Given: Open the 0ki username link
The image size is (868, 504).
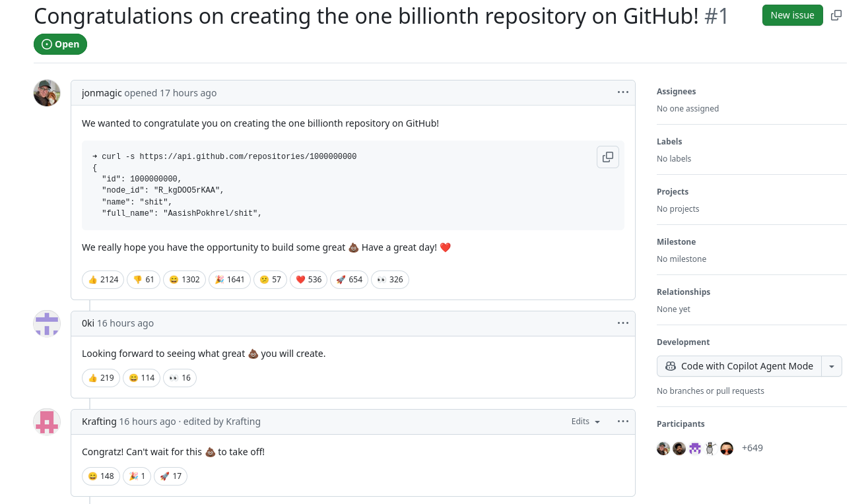Looking at the screenshot, I should click(x=88, y=323).
